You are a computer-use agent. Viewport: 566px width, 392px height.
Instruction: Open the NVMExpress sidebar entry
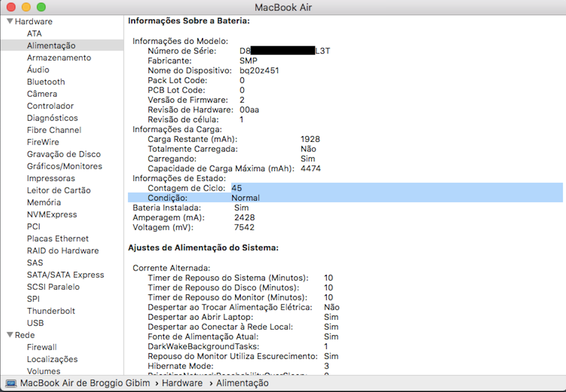coord(52,215)
